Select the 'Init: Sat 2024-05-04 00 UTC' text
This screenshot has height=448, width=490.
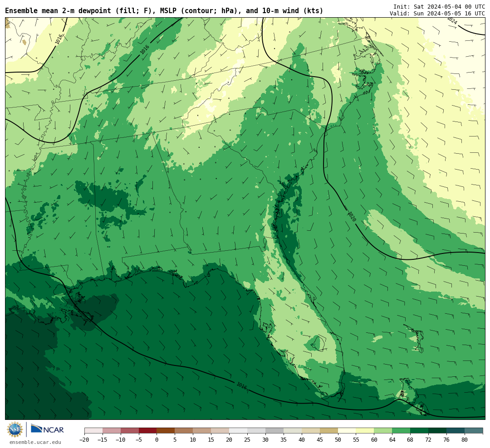439,6
